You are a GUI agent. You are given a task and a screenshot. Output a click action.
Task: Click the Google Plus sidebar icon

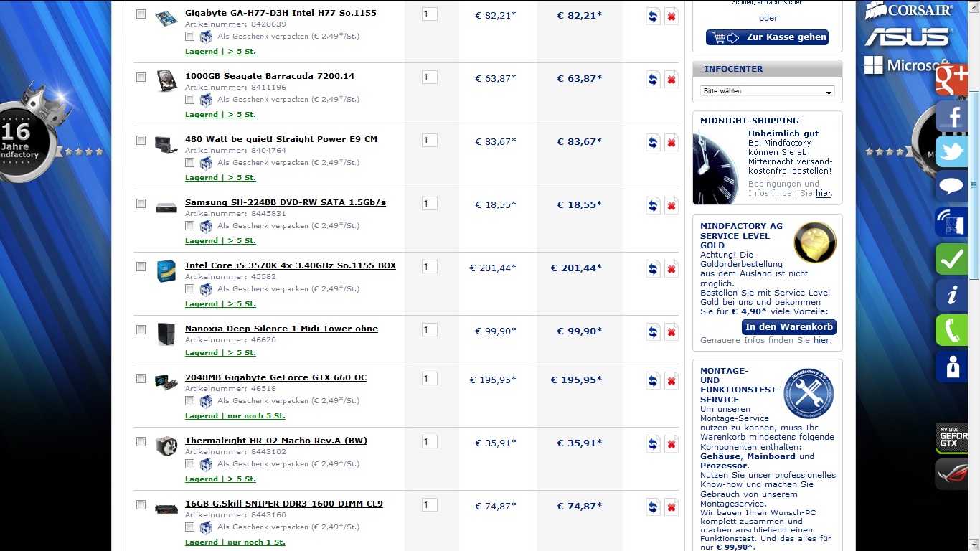[x=952, y=79]
